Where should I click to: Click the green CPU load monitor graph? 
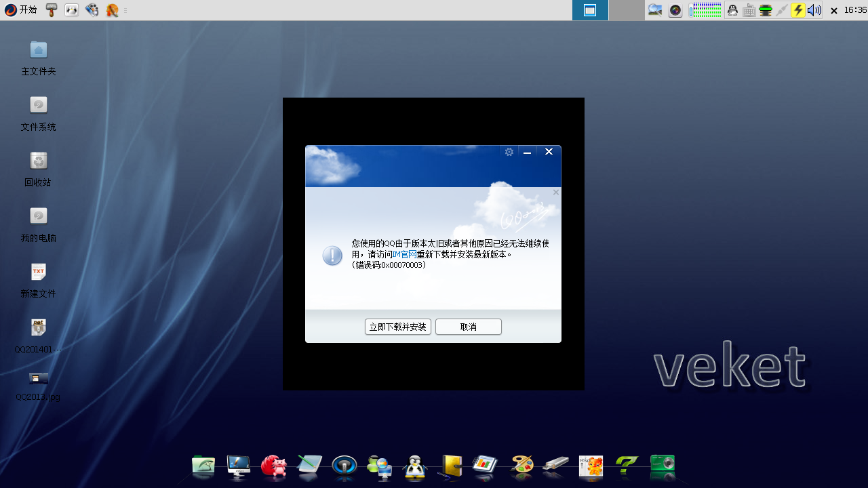tap(705, 10)
